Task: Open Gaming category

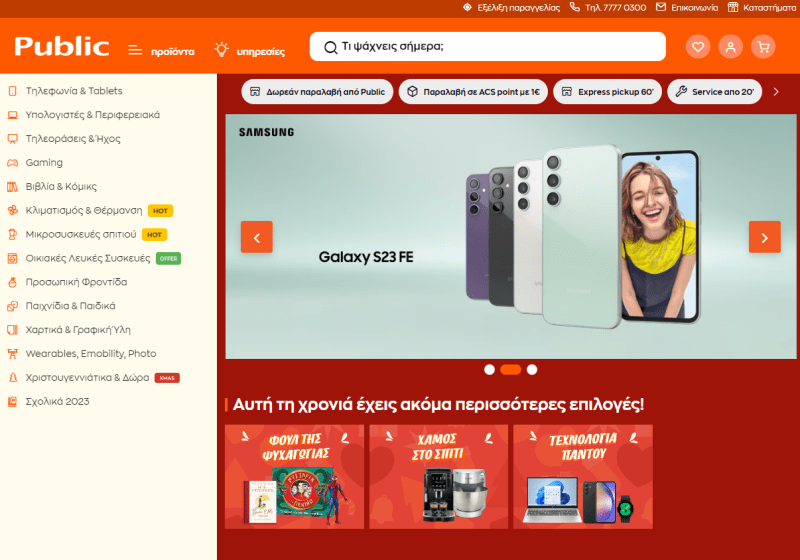Action: [44, 163]
